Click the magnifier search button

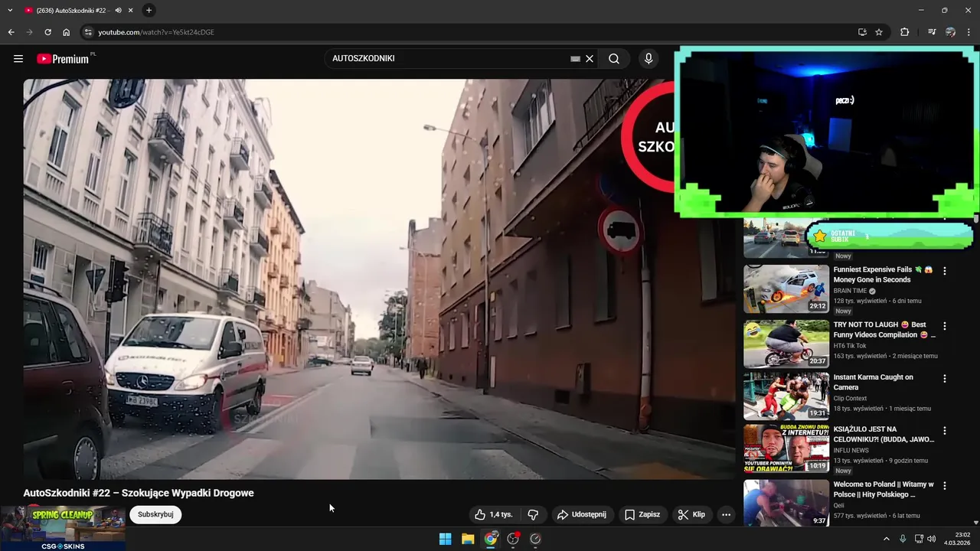(614, 58)
